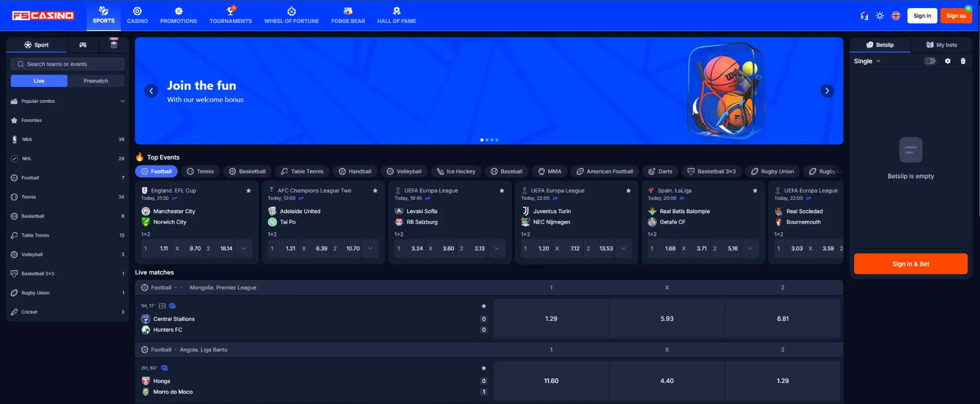The width and height of the screenshot is (980, 404).
Task: Select the Prematch filter
Action: click(96, 81)
